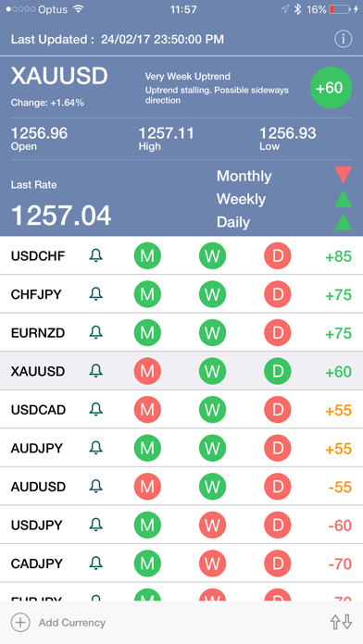Select the USDCAD row name

point(38,410)
